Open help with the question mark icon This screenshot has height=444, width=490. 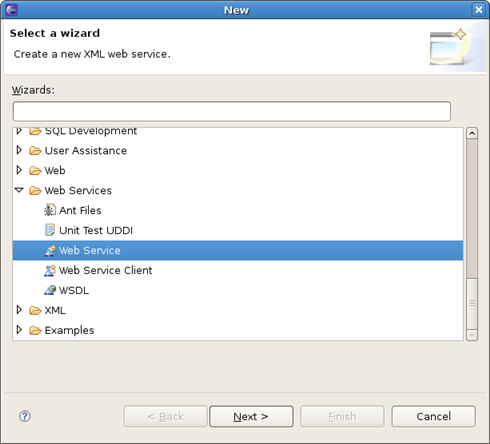[25, 416]
